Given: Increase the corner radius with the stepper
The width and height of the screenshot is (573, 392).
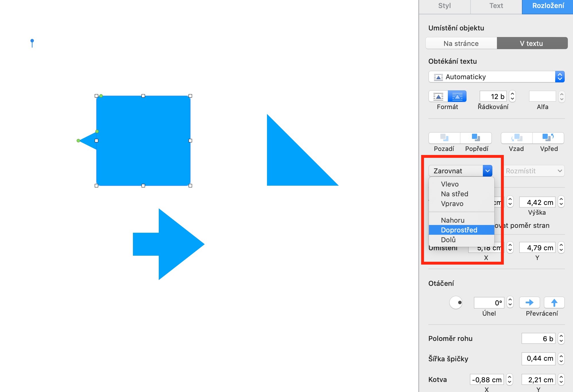Looking at the screenshot, I should pos(561,336).
